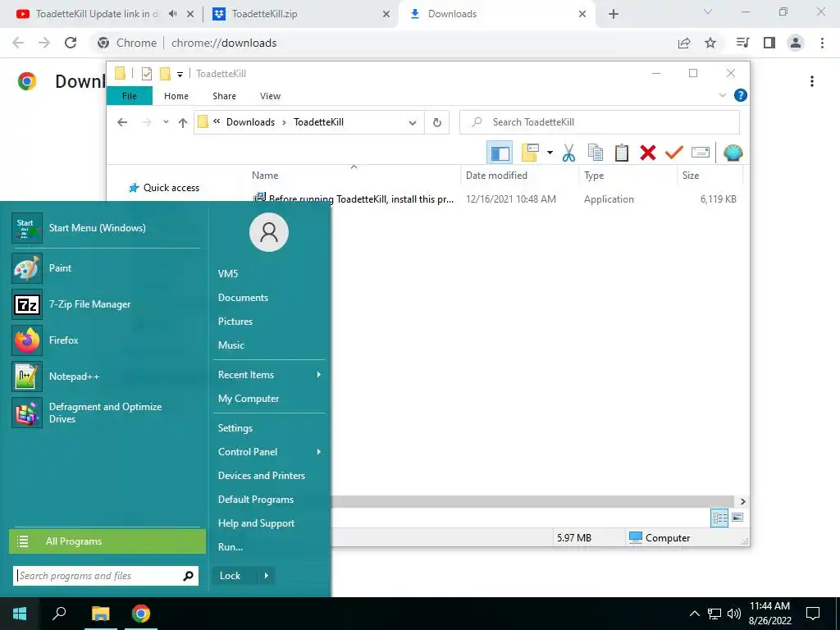Switch to ToadetteKill.zip browser tab
840x630 pixels.
301,14
